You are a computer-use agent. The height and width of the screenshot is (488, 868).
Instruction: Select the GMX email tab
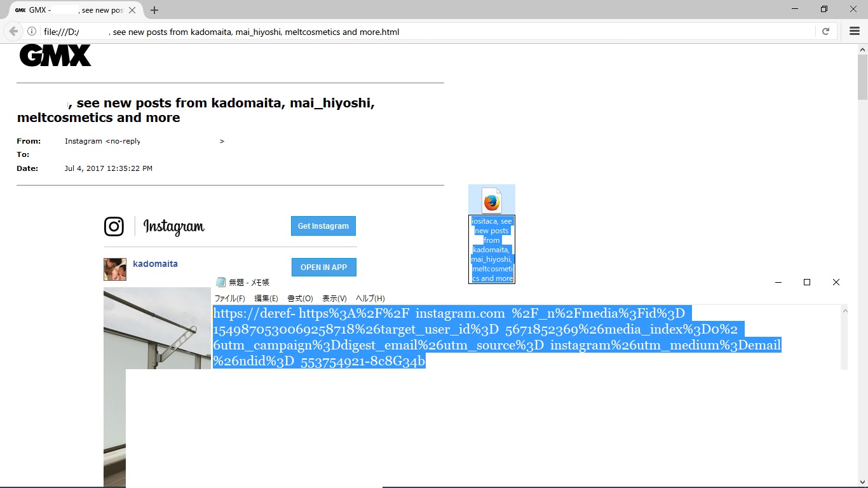(x=76, y=10)
